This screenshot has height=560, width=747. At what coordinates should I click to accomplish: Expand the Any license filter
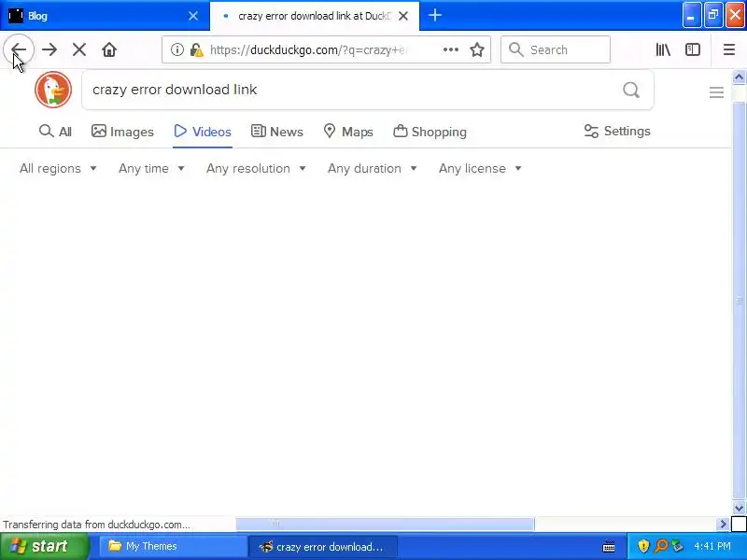480,168
